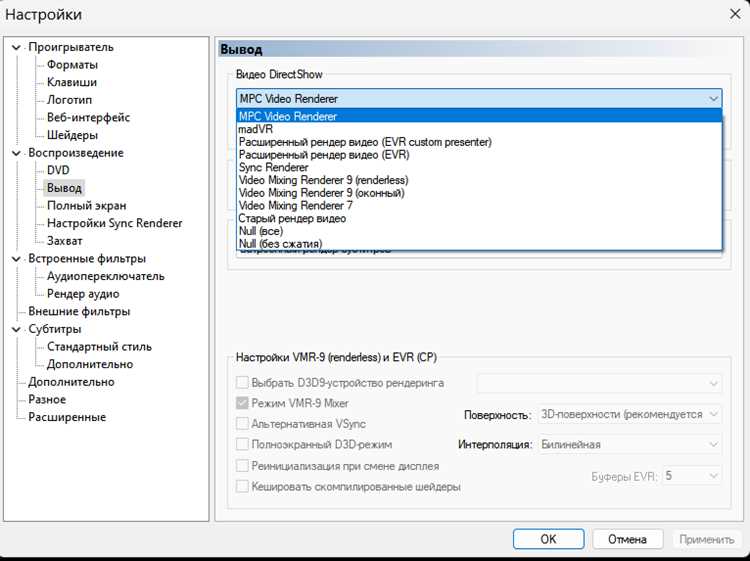Choose madVR from the renderer list
This screenshot has width=750, height=561.
click(479, 129)
